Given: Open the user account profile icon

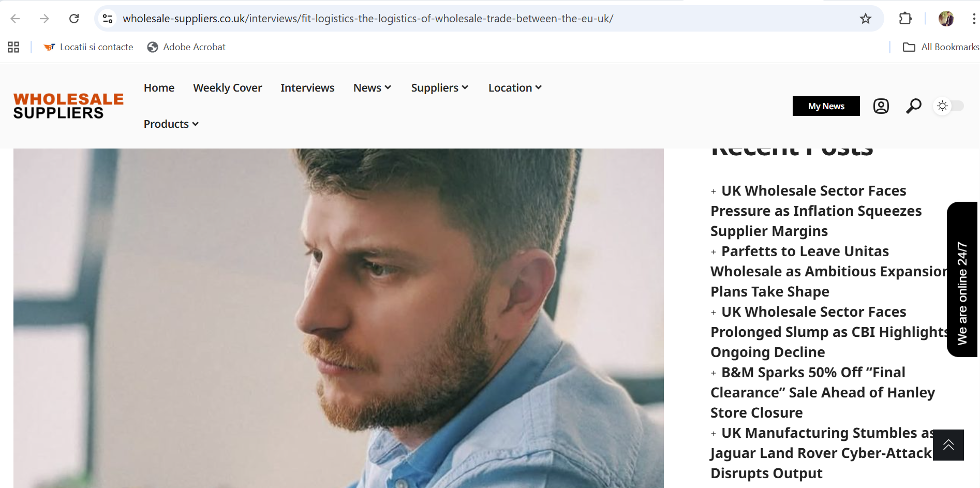Looking at the screenshot, I should pyautogui.click(x=881, y=106).
